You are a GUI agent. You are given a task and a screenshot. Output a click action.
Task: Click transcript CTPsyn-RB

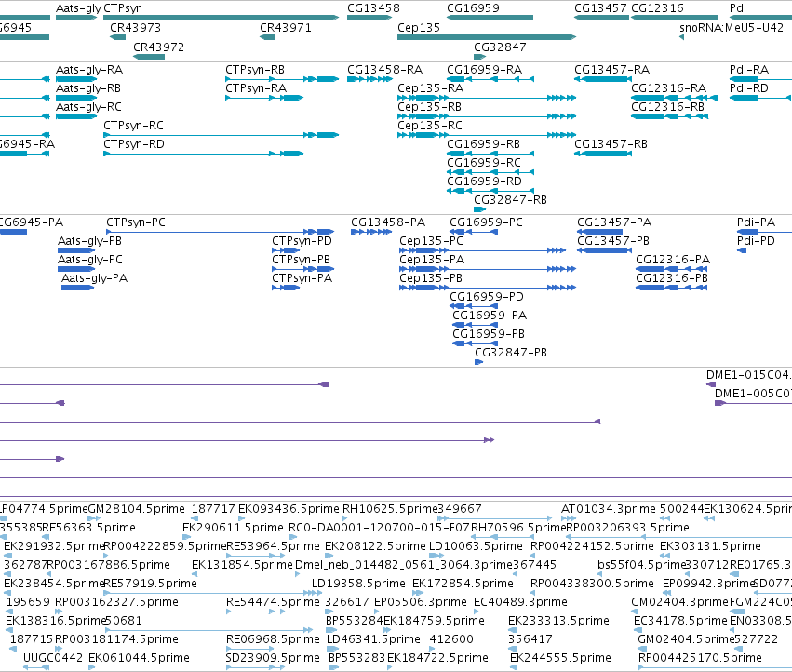pos(282,79)
